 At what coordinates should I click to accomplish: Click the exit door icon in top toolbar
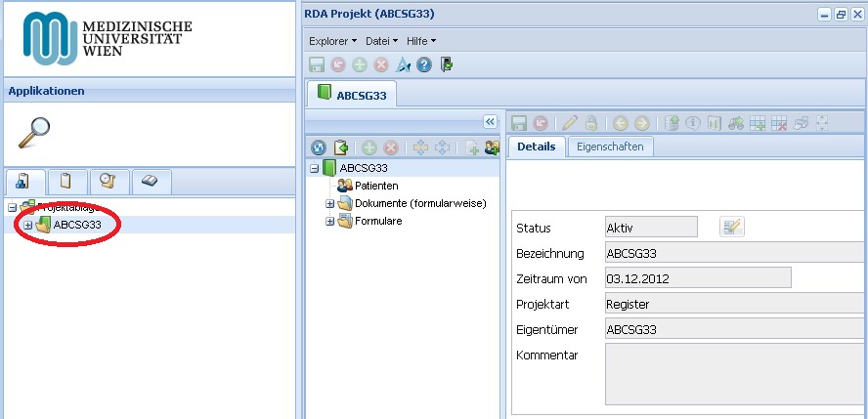(x=447, y=65)
